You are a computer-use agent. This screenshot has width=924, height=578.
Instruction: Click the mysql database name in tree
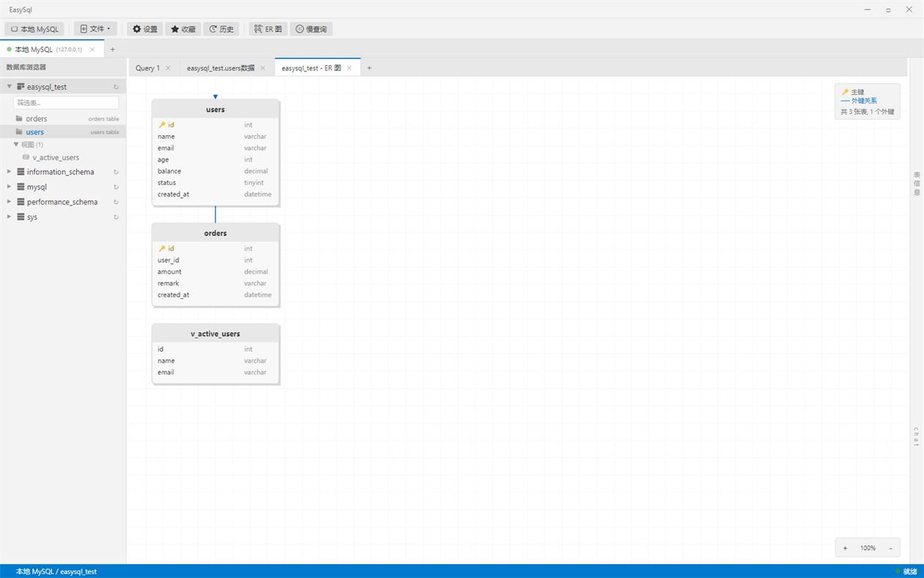tap(37, 187)
